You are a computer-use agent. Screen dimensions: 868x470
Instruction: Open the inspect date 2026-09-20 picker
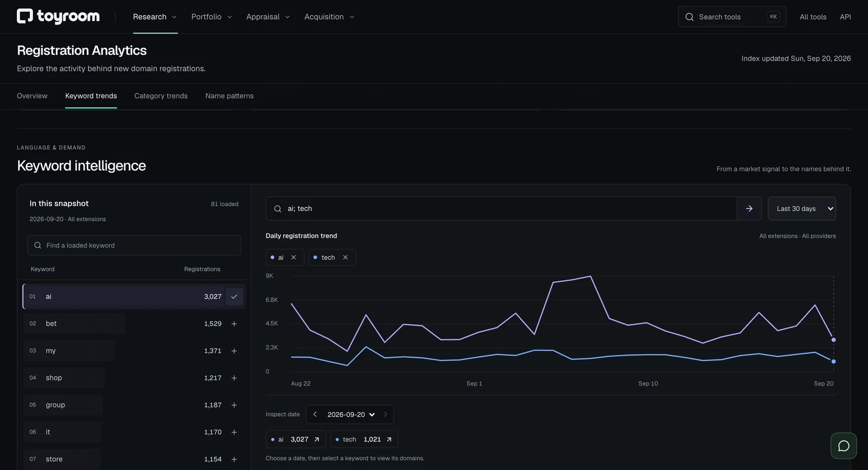coord(351,415)
